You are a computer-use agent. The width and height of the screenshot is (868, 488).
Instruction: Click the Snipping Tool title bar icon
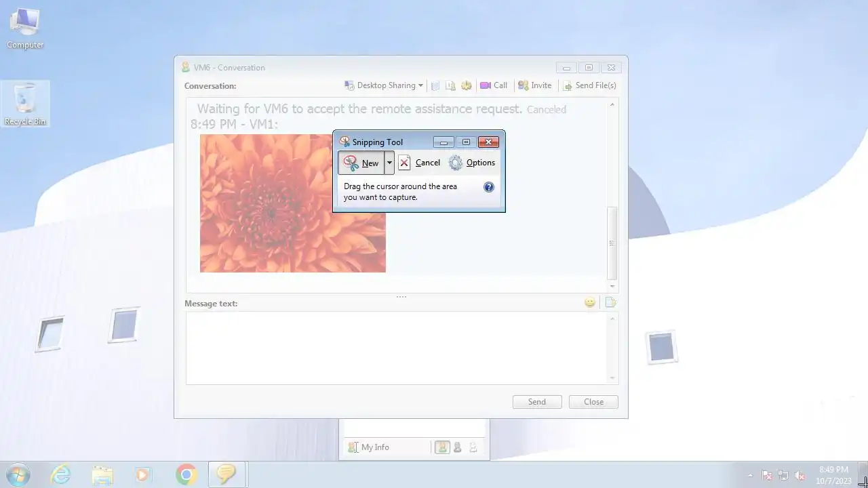click(344, 142)
